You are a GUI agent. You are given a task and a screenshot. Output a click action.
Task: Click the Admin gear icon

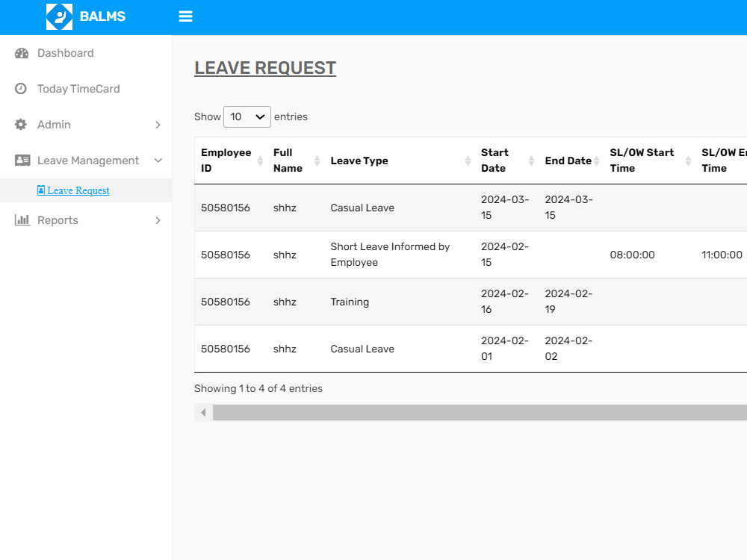point(21,124)
